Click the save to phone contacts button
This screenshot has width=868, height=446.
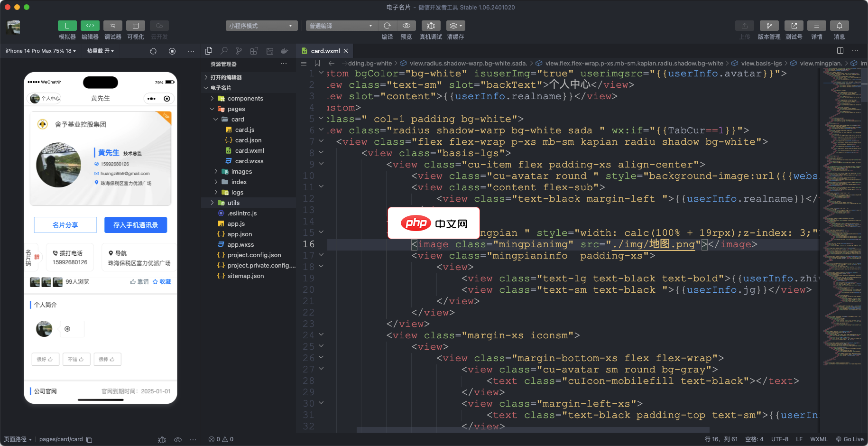(x=136, y=225)
